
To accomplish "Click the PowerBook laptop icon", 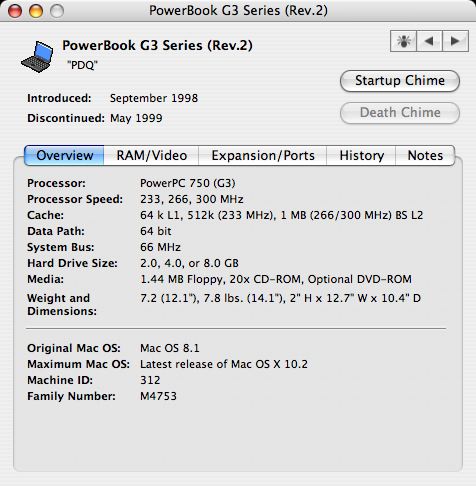I will [x=37, y=57].
